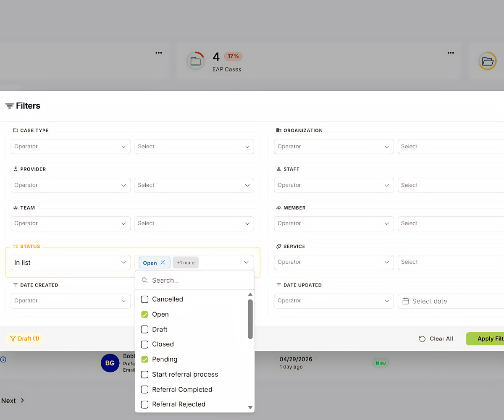Remove the Open status tag
The image size is (504, 420).
[163, 262]
